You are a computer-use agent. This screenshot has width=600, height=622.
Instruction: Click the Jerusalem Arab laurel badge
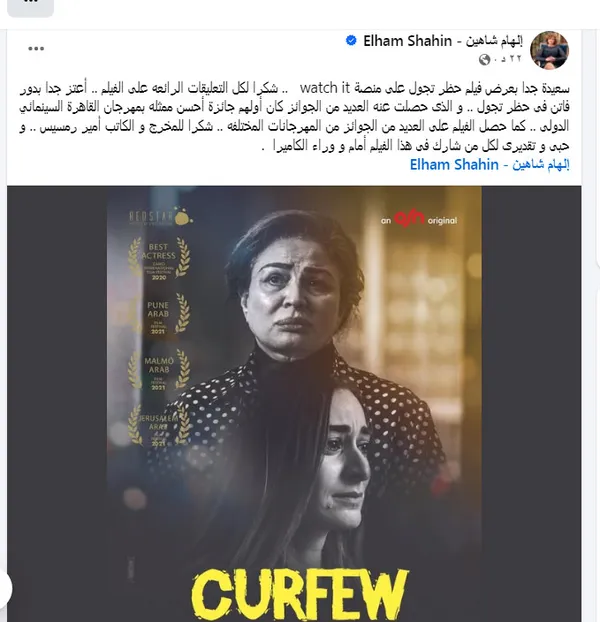tap(159, 426)
